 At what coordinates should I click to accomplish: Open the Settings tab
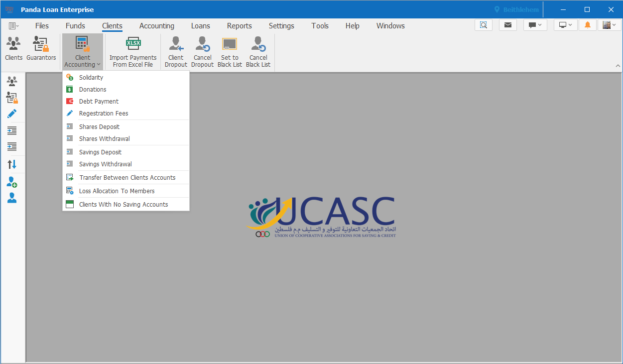[281, 26]
